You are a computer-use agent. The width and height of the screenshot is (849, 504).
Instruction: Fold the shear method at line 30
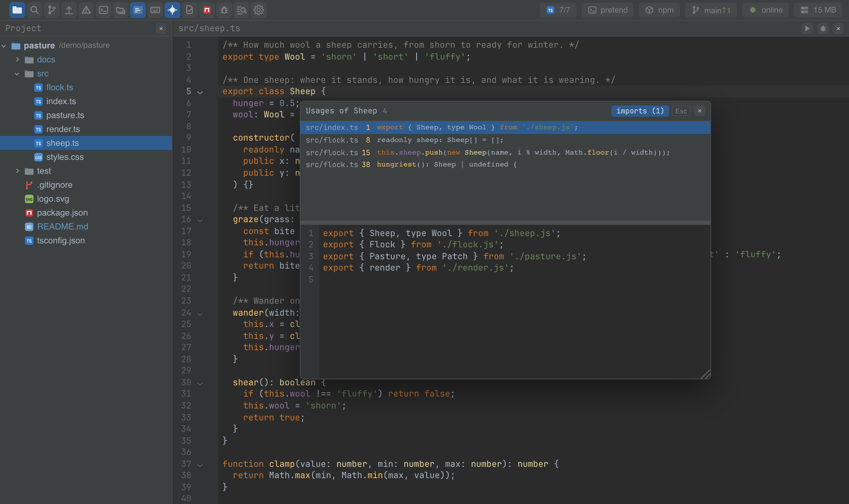click(200, 383)
